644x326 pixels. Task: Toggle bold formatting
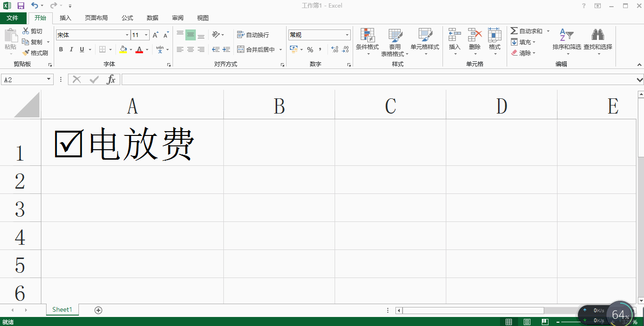click(x=61, y=49)
